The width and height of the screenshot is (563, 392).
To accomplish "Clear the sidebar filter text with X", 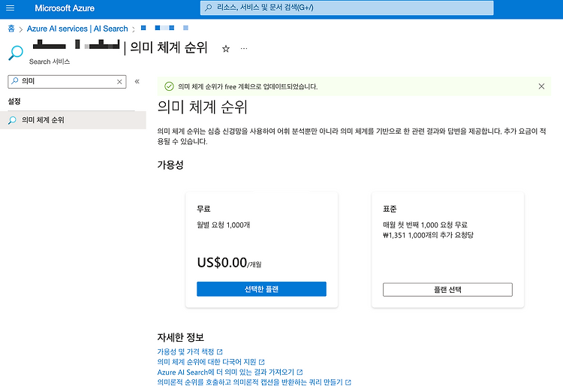I will click(x=119, y=82).
